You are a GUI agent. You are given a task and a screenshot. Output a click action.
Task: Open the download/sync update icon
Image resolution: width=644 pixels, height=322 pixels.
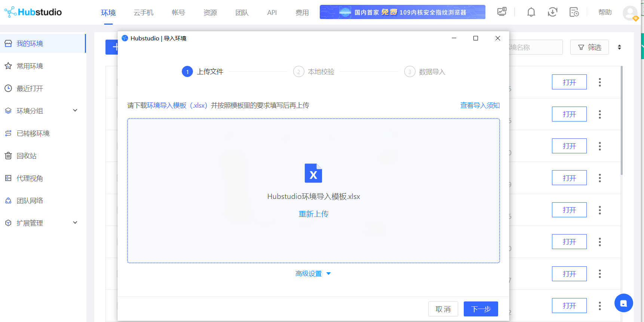point(552,12)
